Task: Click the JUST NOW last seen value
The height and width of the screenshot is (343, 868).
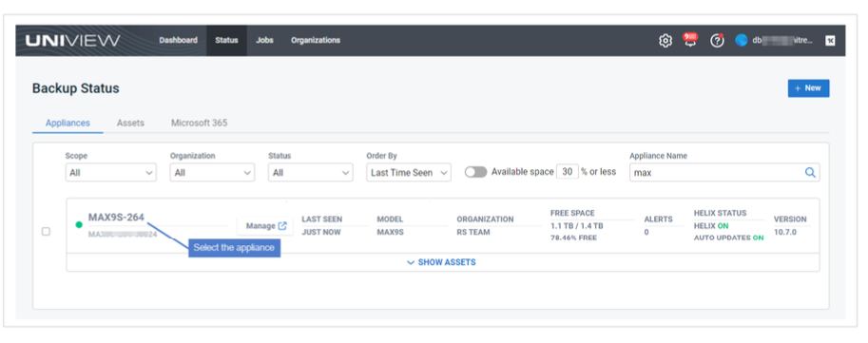Action: click(x=321, y=233)
